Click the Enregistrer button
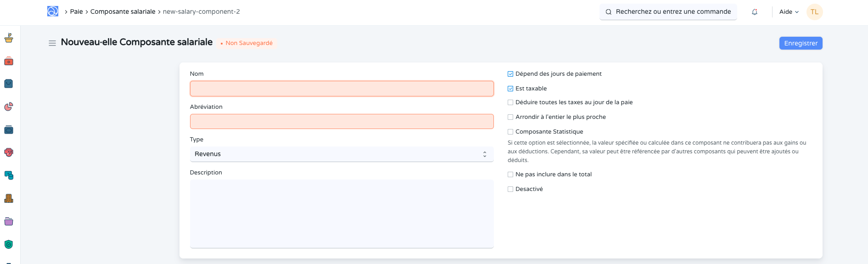Screen dimensions: 868x264 [x=801, y=43]
